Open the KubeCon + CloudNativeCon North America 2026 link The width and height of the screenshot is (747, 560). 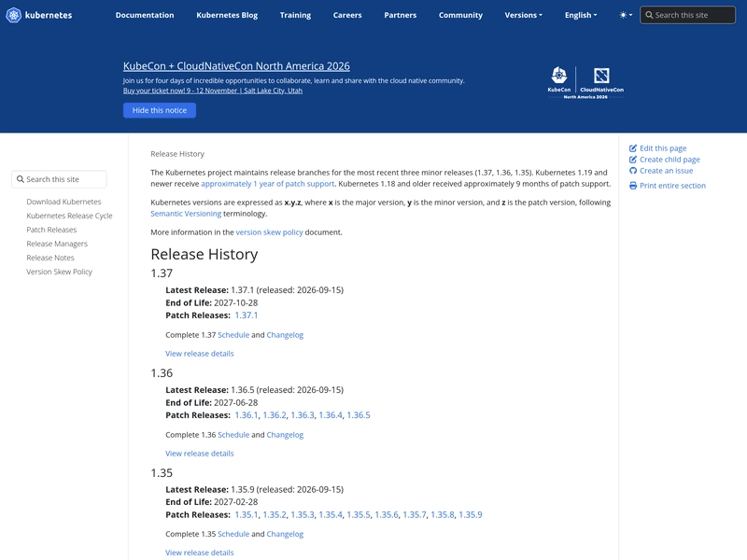coord(236,66)
